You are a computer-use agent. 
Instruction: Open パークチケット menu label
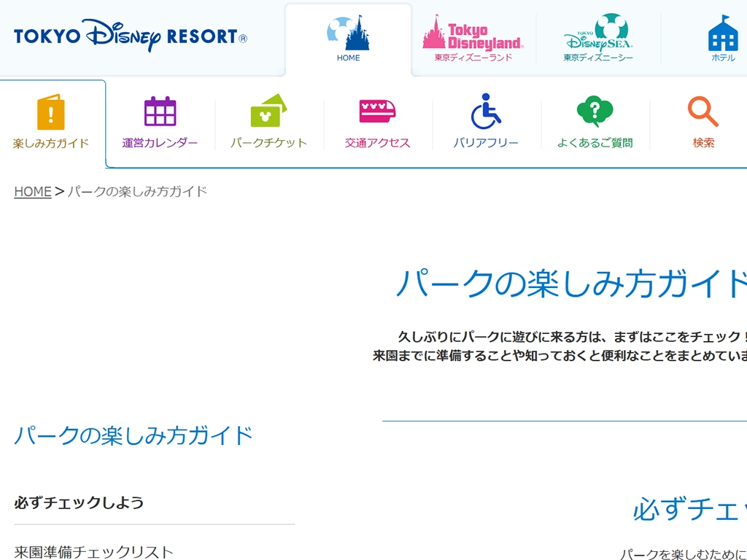click(x=268, y=143)
